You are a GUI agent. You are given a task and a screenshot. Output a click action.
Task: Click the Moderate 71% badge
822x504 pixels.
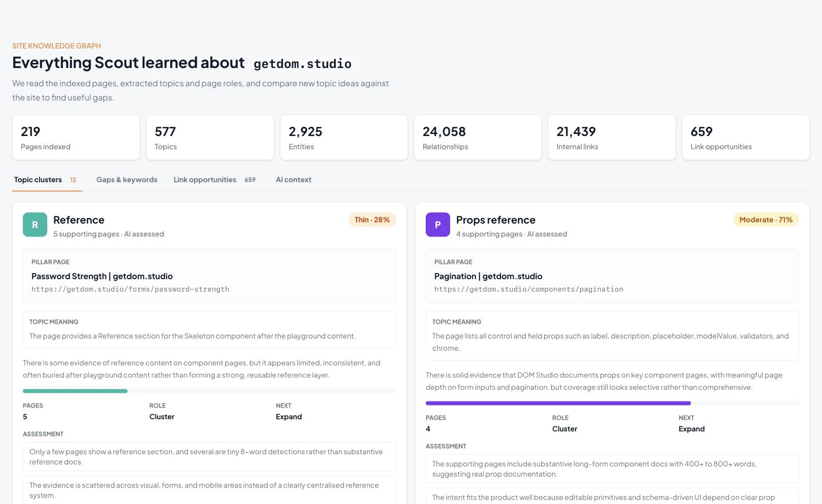(766, 220)
